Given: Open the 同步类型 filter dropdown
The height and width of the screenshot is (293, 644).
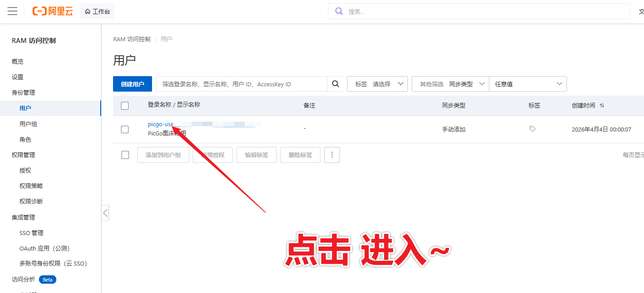Looking at the screenshot, I should pos(450,84).
